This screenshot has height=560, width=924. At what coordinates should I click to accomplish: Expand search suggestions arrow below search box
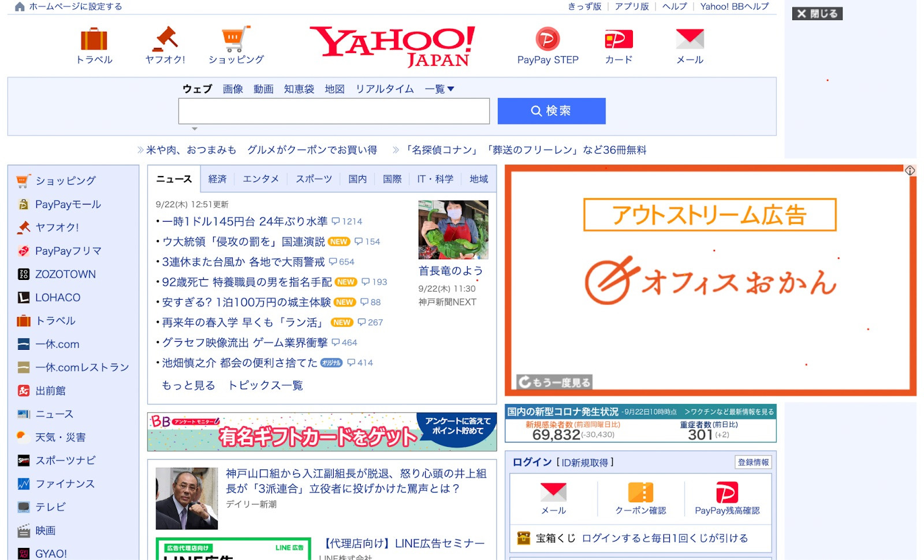click(195, 129)
